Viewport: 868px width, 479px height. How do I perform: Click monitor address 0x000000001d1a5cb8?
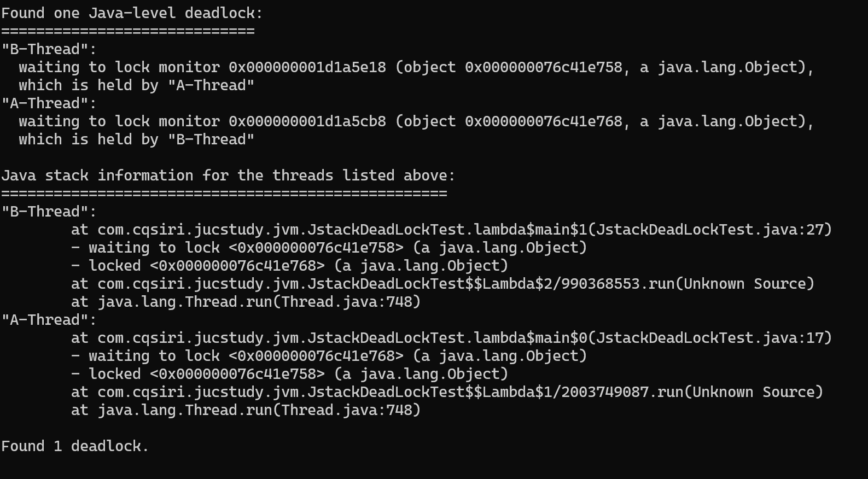tap(307, 121)
